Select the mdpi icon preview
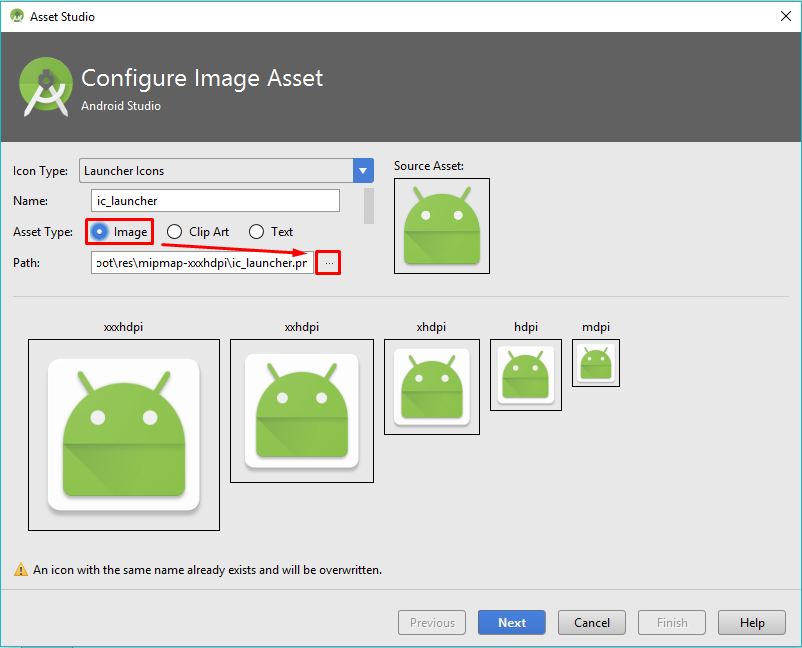802x648 pixels. (596, 363)
